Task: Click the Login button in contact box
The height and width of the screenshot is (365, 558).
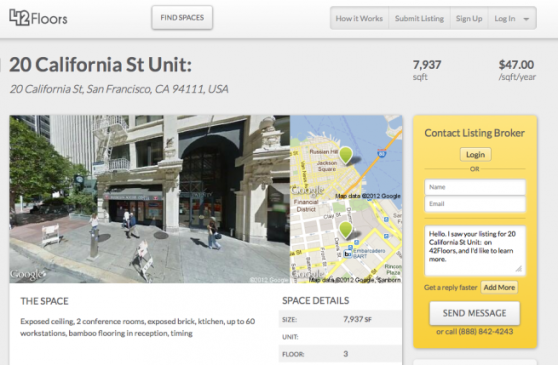Action: [x=475, y=154]
